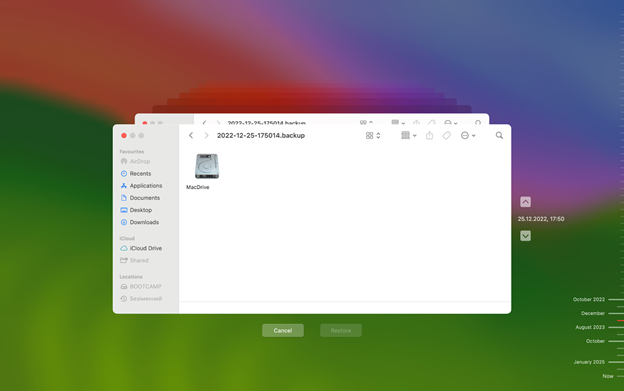Click the Share toolbar icon
The width and height of the screenshot is (624, 391).
(x=429, y=136)
